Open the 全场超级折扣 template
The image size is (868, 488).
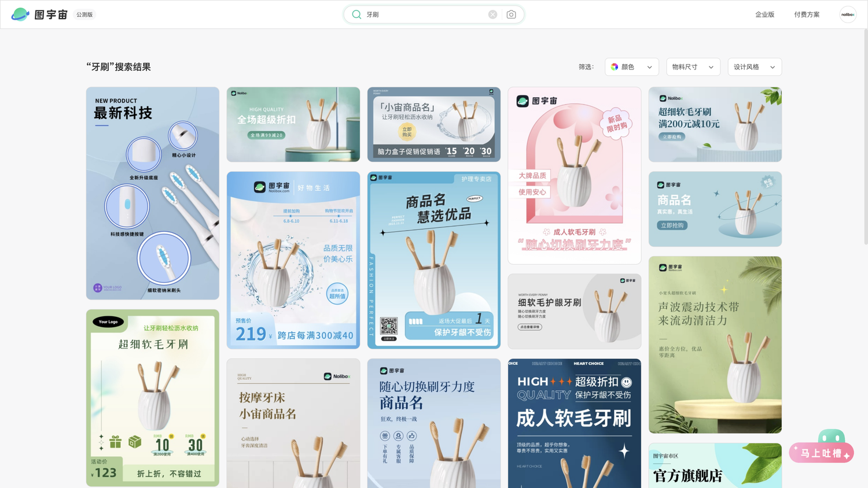(x=293, y=124)
